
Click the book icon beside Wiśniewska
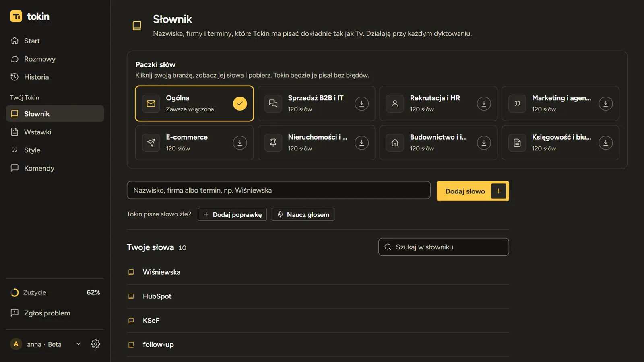pyautogui.click(x=131, y=272)
